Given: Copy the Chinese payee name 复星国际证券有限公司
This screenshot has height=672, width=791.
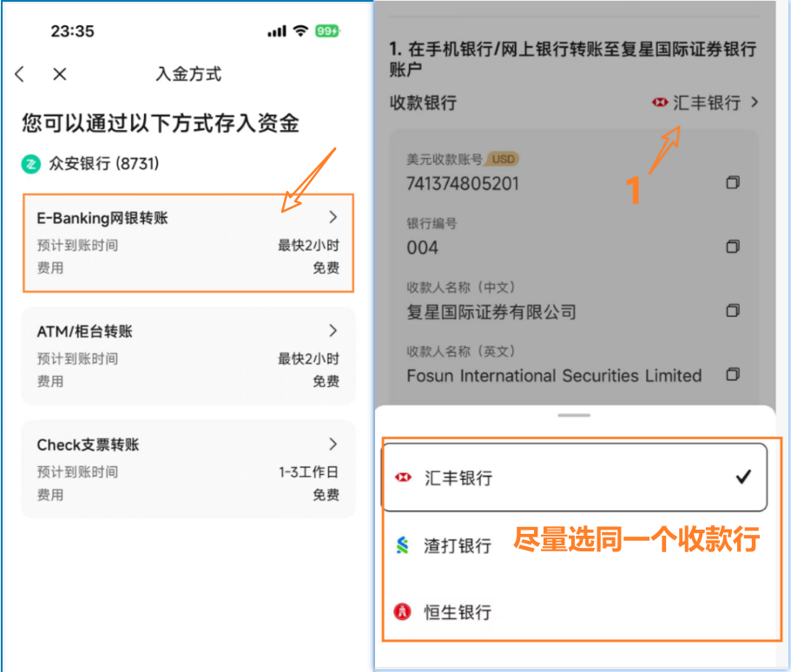Looking at the screenshot, I should coord(733,310).
